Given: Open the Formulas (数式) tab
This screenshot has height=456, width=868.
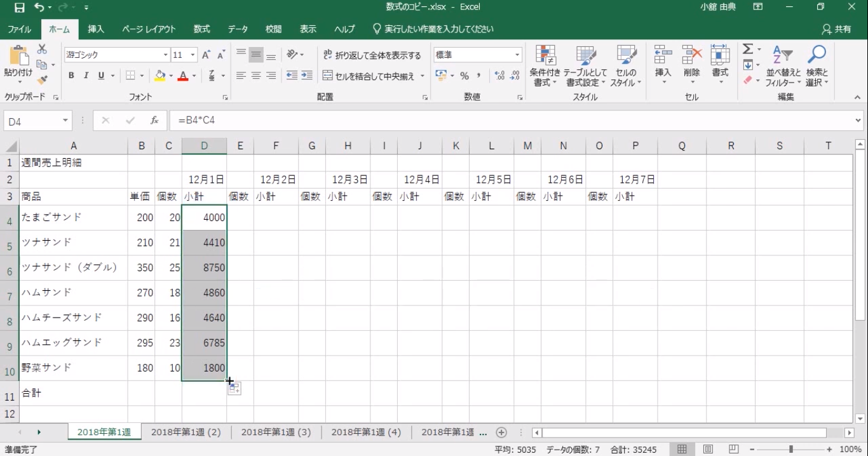Looking at the screenshot, I should (x=202, y=29).
